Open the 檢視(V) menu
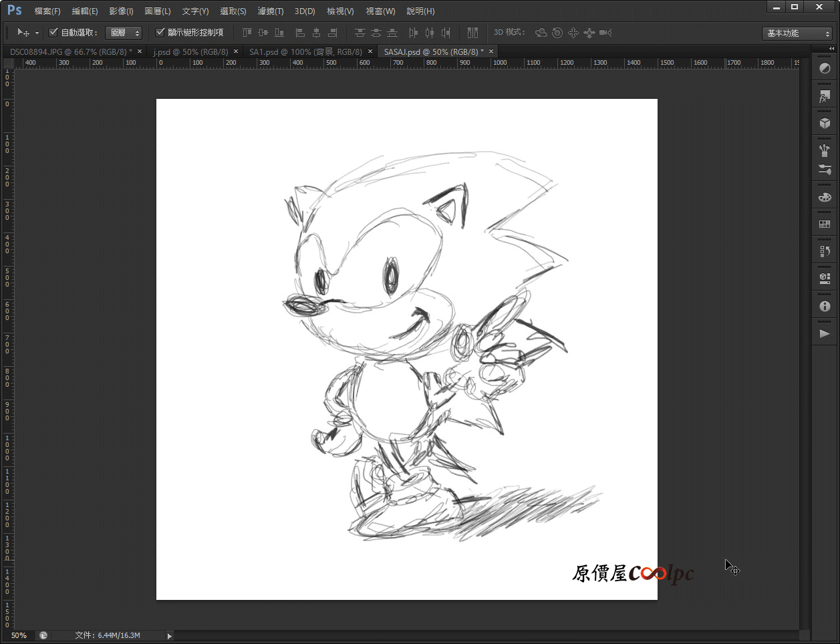The width and height of the screenshot is (840, 644). tap(340, 11)
